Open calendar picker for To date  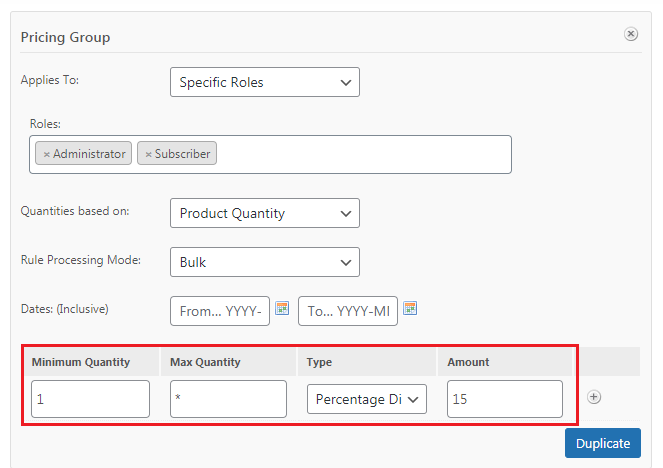410,308
